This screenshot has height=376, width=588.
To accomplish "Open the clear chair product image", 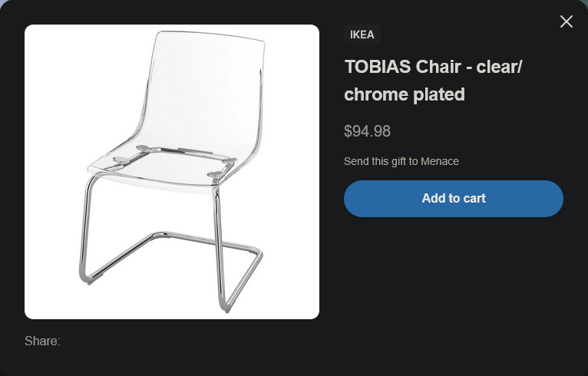I will point(172,172).
